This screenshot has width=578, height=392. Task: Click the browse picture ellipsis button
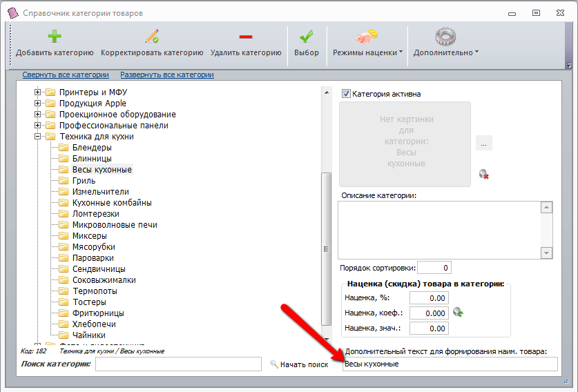click(484, 143)
